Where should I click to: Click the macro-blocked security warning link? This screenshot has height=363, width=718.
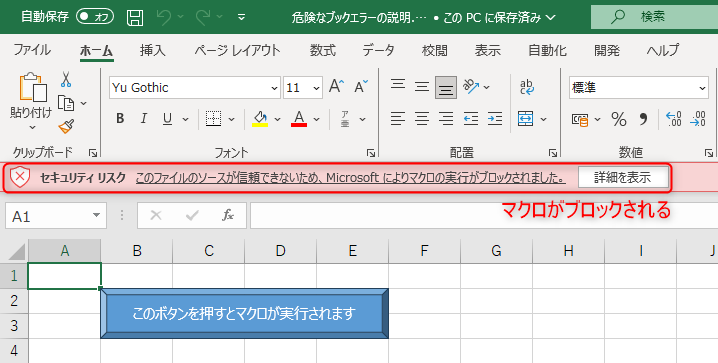(351, 178)
